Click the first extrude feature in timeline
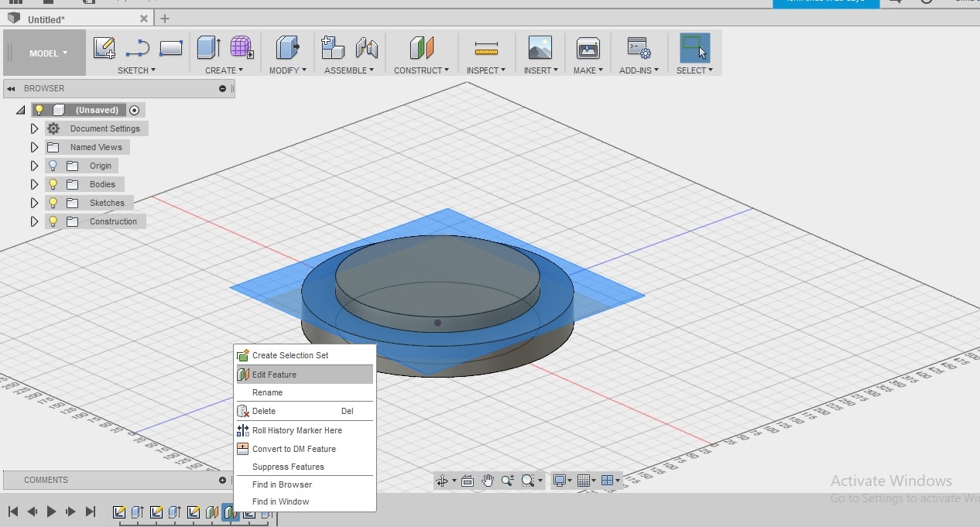The height and width of the screenshot is (527, 980). point(138,512)
